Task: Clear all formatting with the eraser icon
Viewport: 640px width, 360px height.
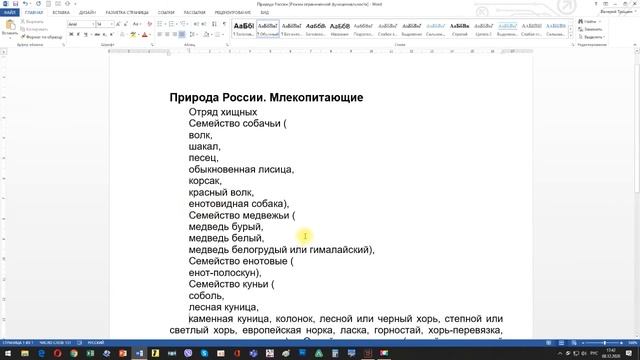Action: click(149, 24)
